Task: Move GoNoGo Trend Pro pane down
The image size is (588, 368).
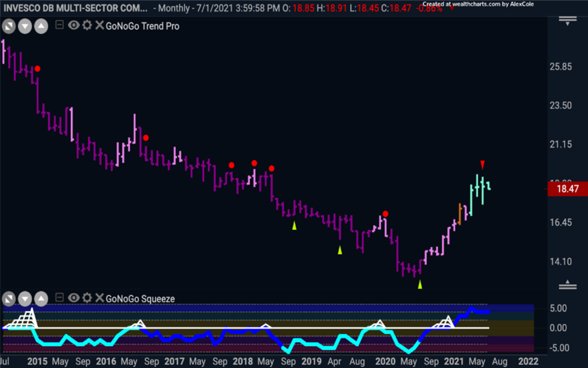Action: point(25,26)
